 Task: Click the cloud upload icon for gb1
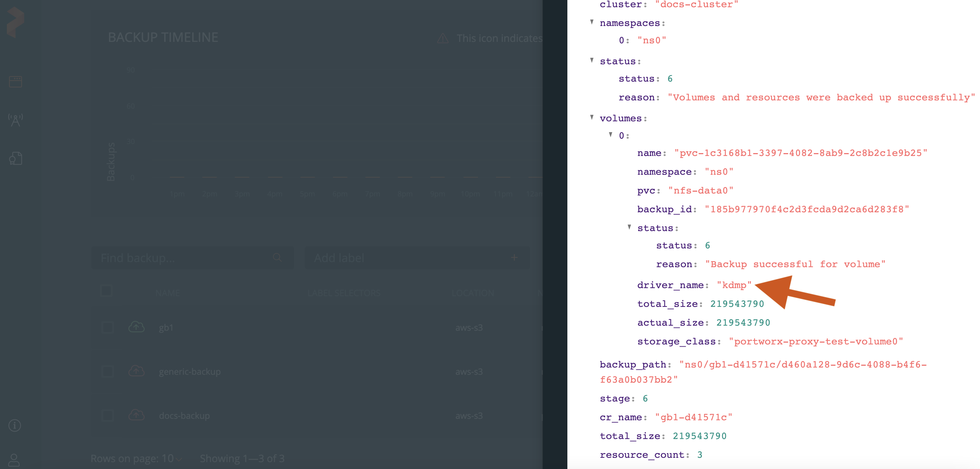(136, 327)
